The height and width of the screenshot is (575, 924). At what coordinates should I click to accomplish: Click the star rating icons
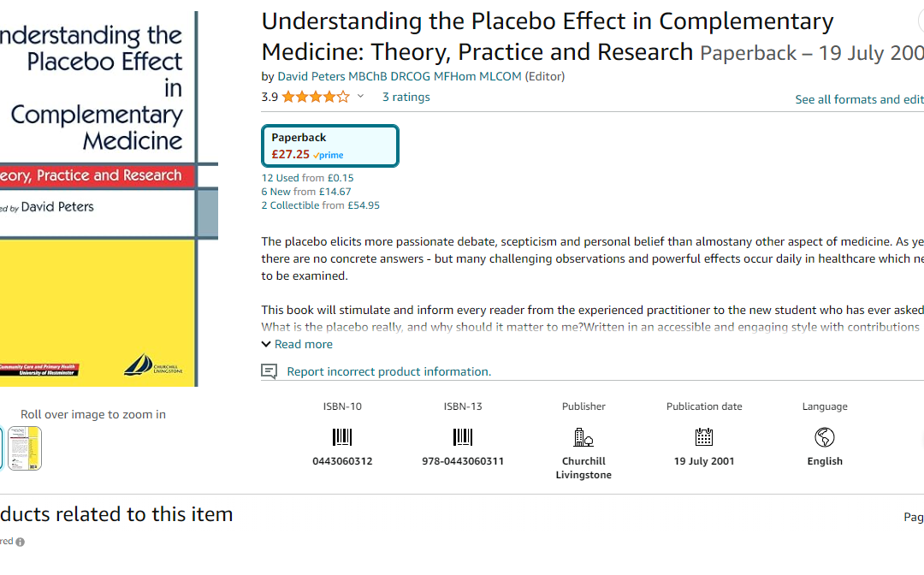(316, 97)
